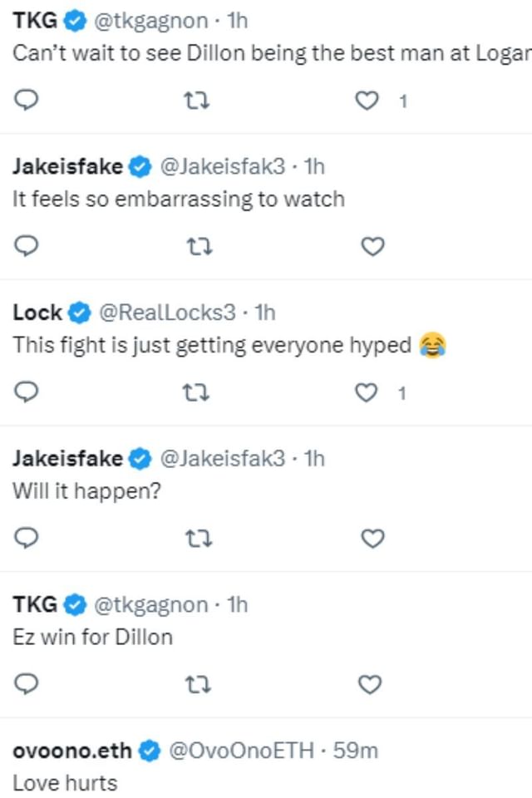Like Jakeisfake's embarrassing to watch tweet
532x798 pixels.
point(372,246)
